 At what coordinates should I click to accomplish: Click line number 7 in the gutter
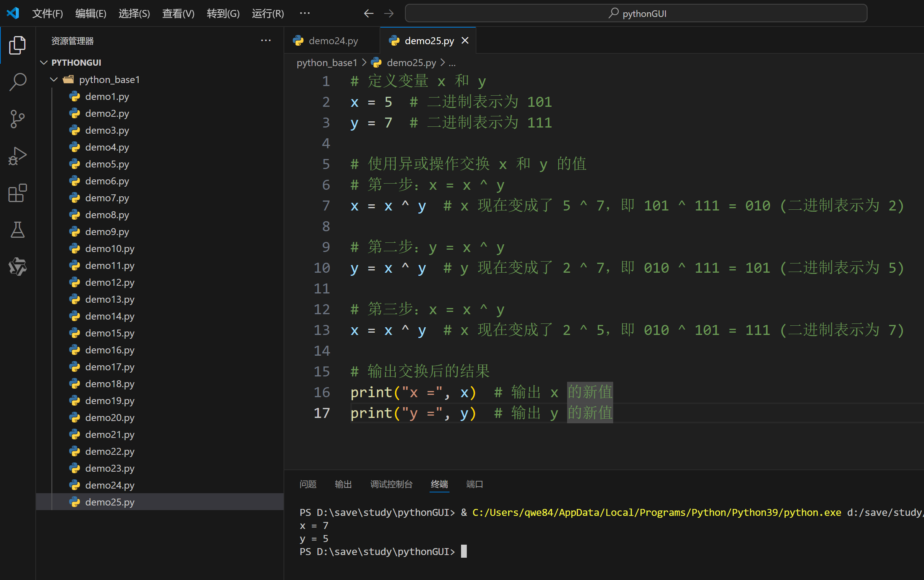click(326, 205)
